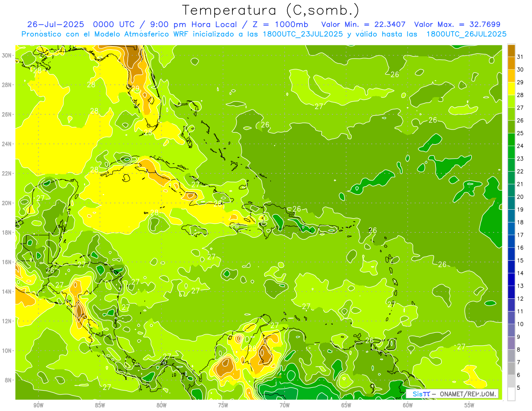Click the 18N latitude axis label
Viewport: 532px width, 411px height.
8,232
